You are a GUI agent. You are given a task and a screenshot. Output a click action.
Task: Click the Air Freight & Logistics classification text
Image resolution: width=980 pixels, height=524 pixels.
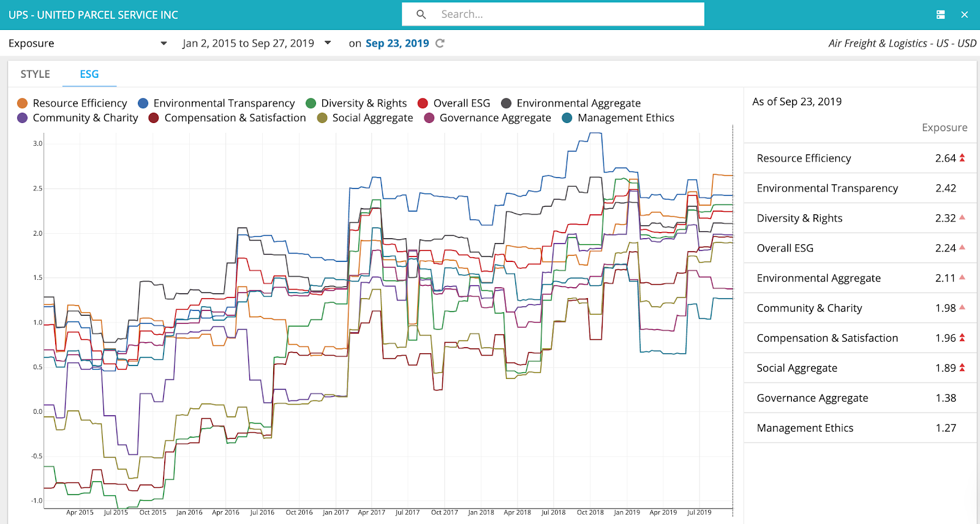[902, 43]
